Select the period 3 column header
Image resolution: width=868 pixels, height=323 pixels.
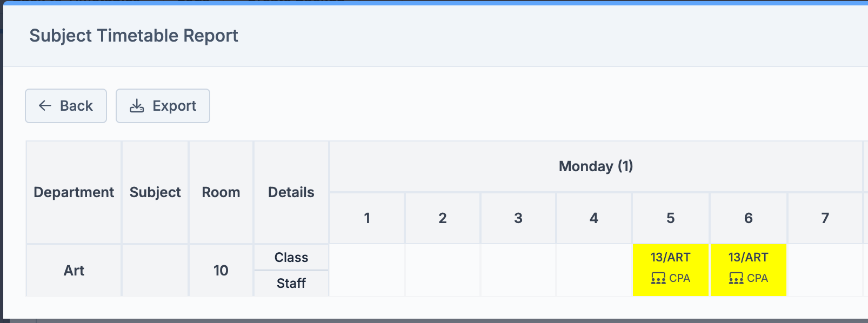518,218
